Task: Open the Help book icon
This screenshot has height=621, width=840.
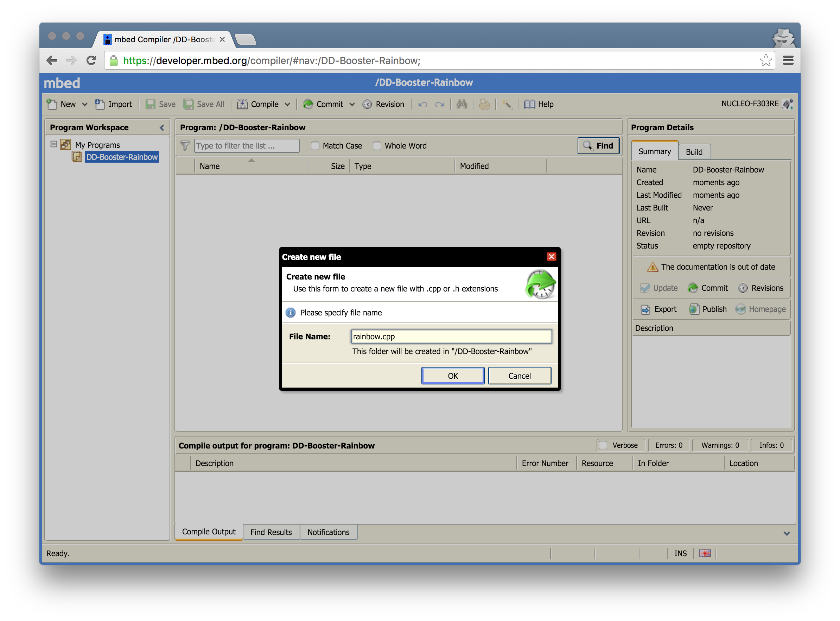Action: click(x=529, y=104)
